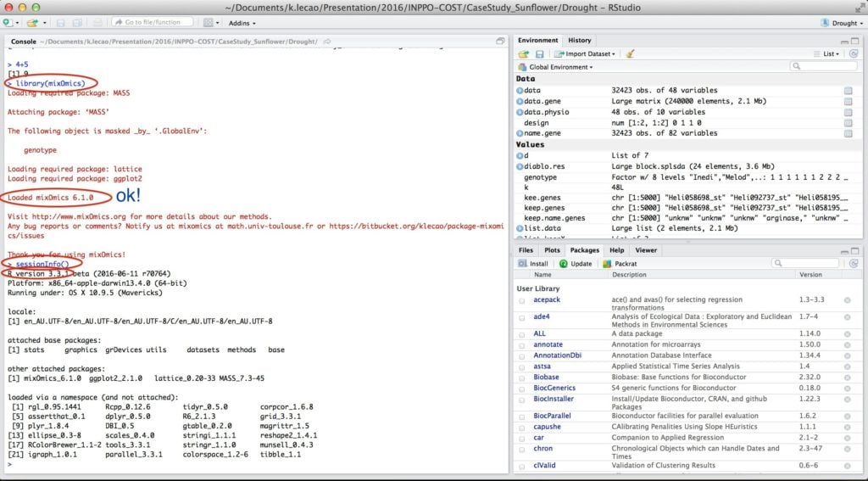
Task: Open the clValid package link
Action: point(544,466)
